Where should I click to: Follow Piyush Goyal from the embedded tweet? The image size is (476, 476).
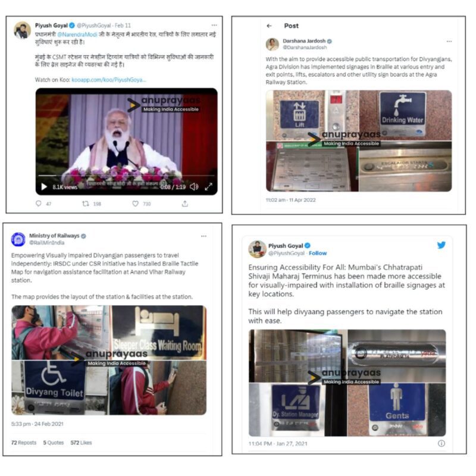[x=318, y=253]
